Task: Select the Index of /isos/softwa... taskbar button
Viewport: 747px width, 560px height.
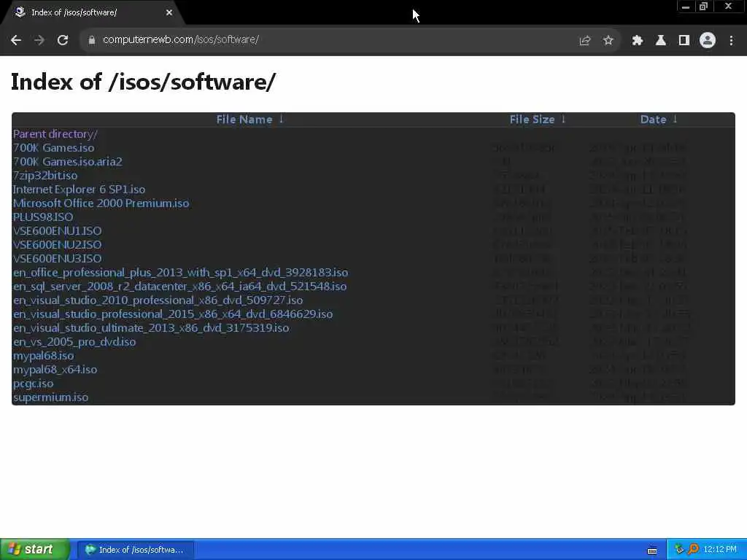Action: click(136, 550)
